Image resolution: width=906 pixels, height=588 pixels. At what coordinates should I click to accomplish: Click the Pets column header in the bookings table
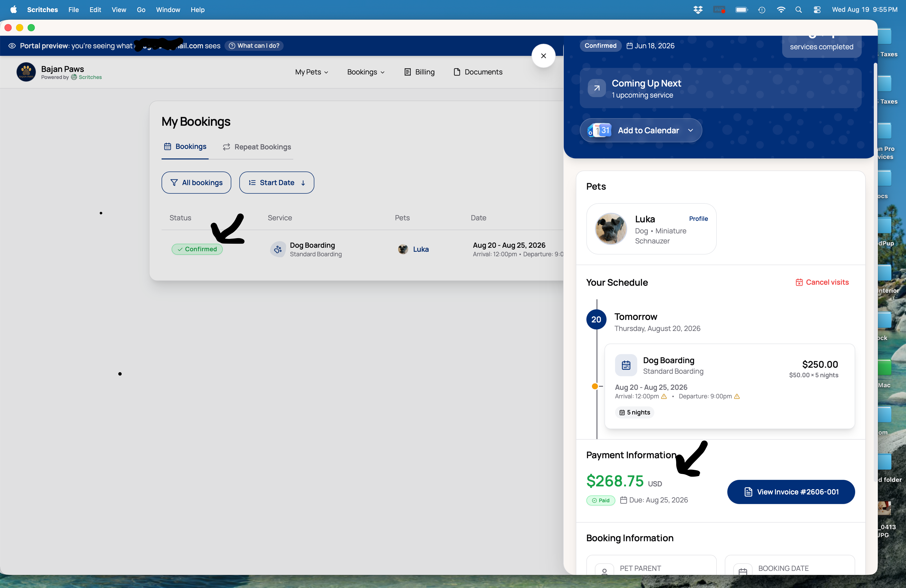pos(402,218)
